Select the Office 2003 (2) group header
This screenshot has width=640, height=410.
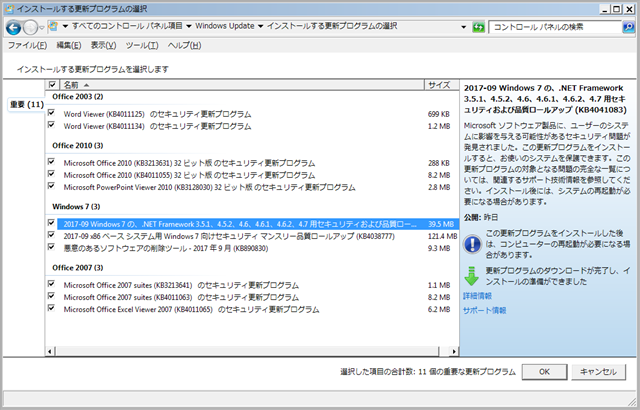pos(78,97)
